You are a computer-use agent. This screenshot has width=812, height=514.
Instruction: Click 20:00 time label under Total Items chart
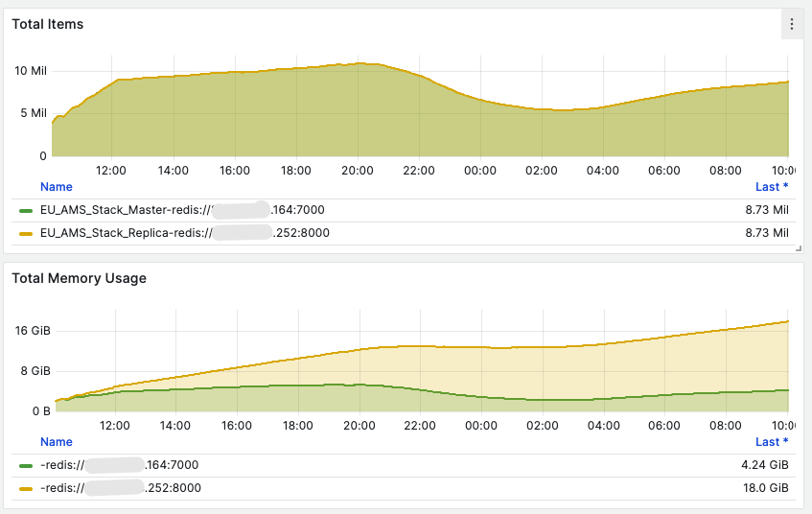[358, 171]
